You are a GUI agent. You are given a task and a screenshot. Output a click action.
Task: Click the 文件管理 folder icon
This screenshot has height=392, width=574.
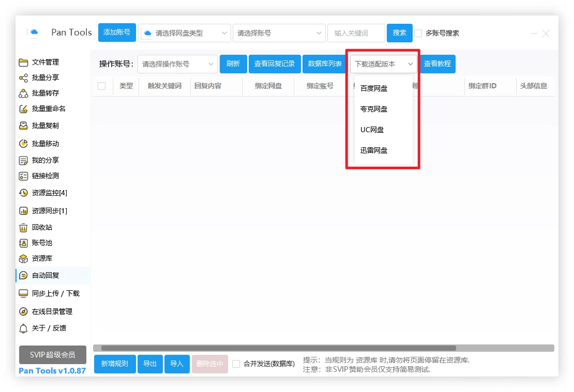23,62
